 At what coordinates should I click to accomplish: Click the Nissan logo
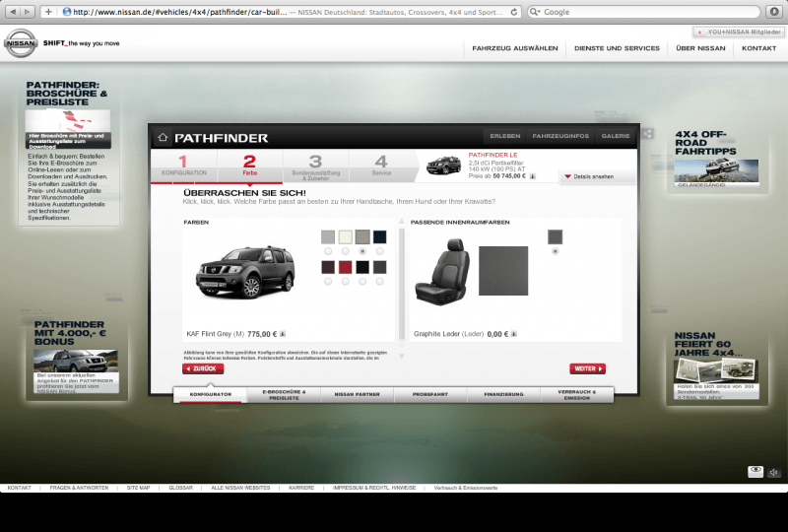(21, 43)
